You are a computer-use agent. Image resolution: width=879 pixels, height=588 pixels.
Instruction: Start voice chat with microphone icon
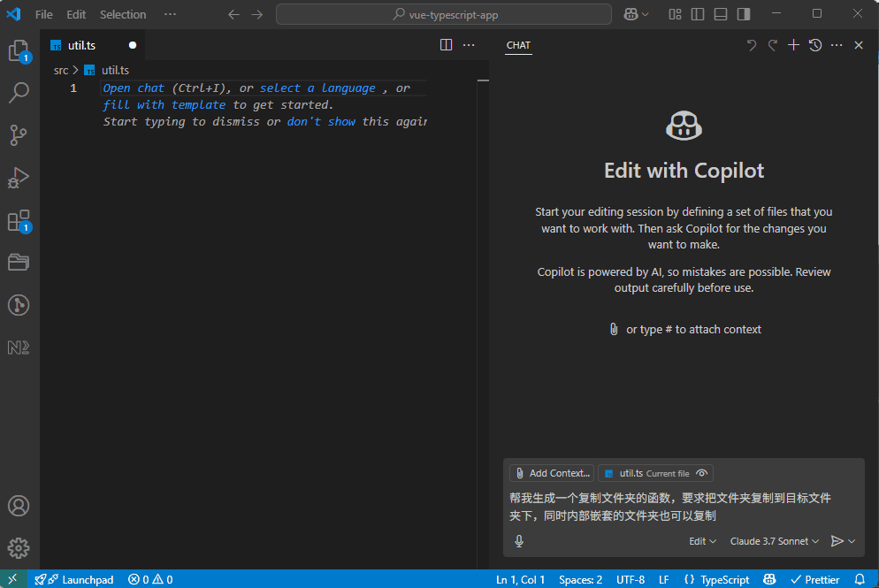tap(519, 541)
